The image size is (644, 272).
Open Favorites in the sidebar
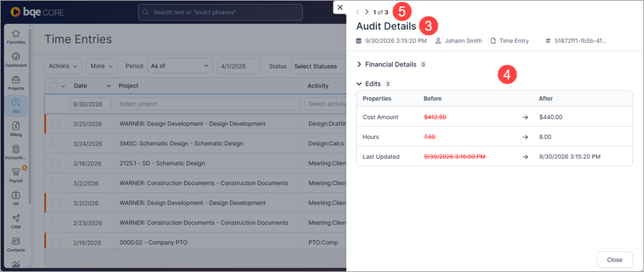pos(16,37)
